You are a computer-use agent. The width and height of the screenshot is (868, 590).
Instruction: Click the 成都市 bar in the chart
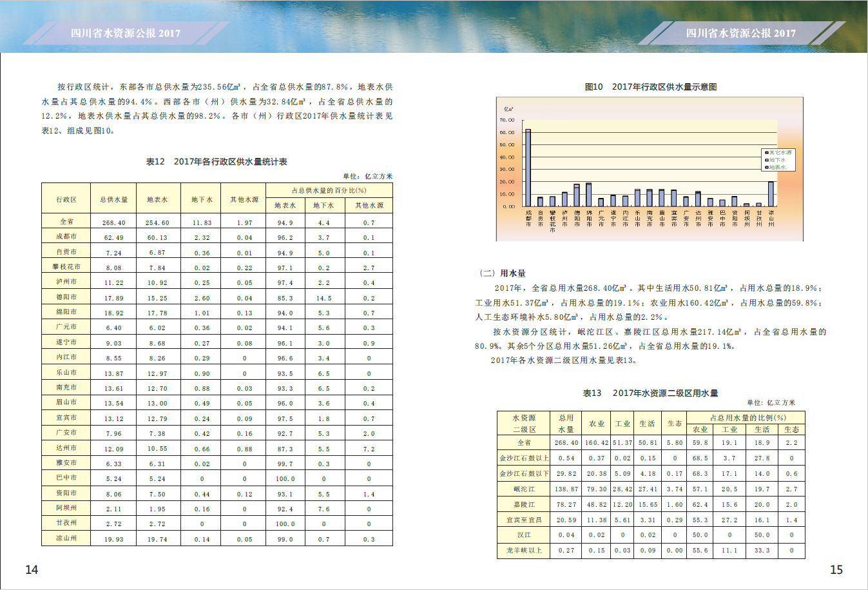pos(528,168)
